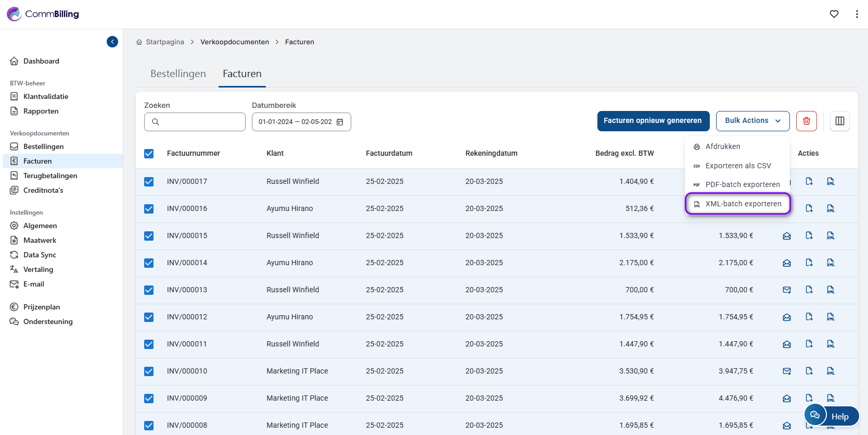Click XML export icon for INV/000017
The image size is (868, 435).
click(831, 181)
